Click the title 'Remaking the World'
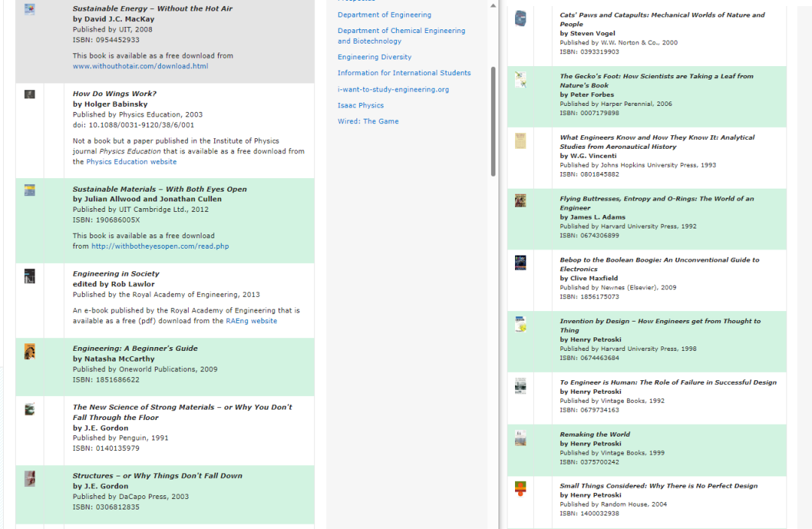812x529 pixels. click(595, 434)
